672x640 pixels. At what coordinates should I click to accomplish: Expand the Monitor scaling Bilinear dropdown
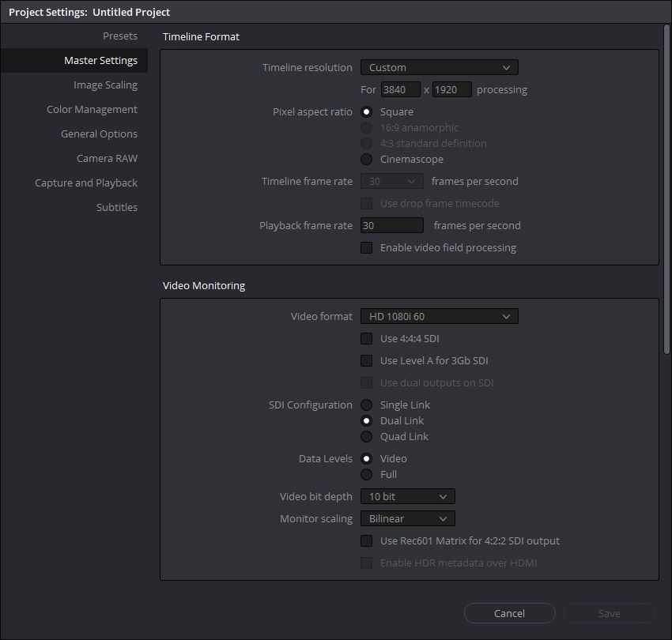click(x=408, y=519)
